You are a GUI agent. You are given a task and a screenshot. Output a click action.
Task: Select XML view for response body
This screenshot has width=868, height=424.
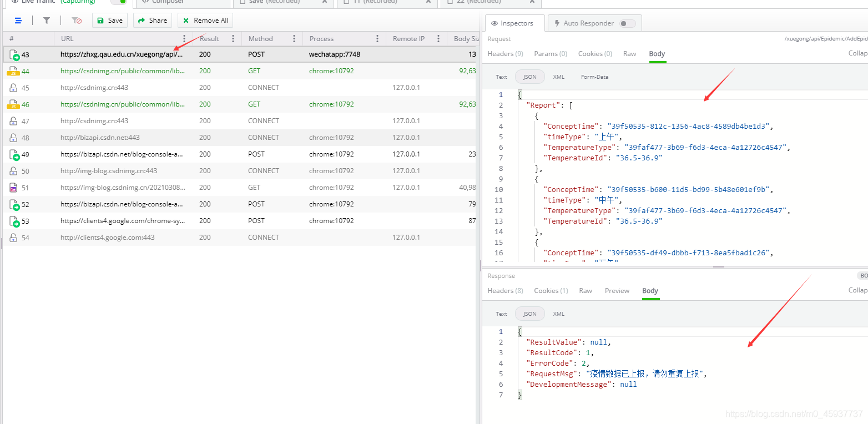pos(559,314)
